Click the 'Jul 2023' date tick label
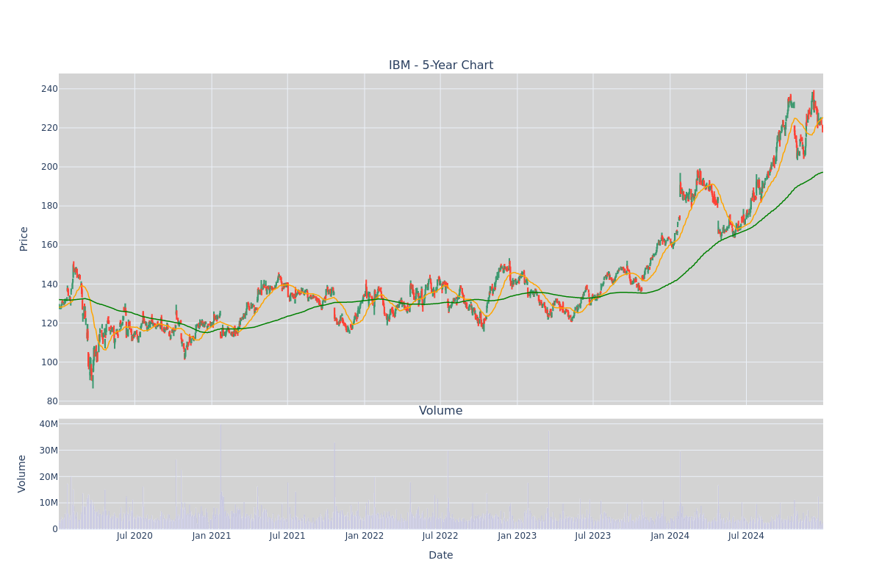The height and width of the screenshot is (588, 882). tap(593, 536)
